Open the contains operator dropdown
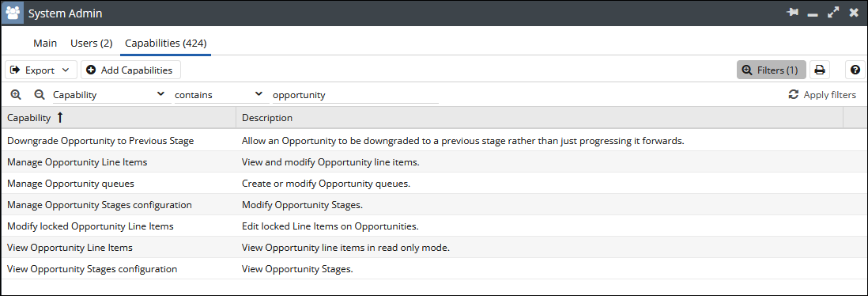The width and height of the screenshot is (868, 296). [x=220, y=95]
